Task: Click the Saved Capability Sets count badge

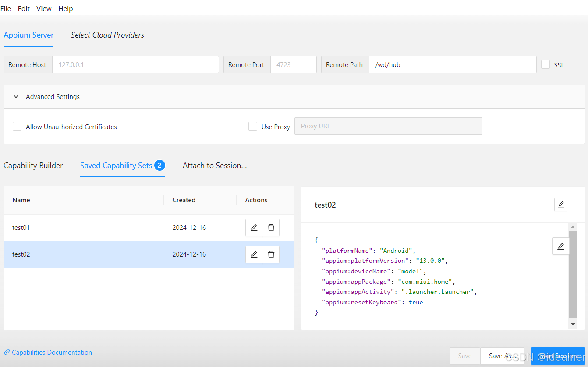Action: 159,166
